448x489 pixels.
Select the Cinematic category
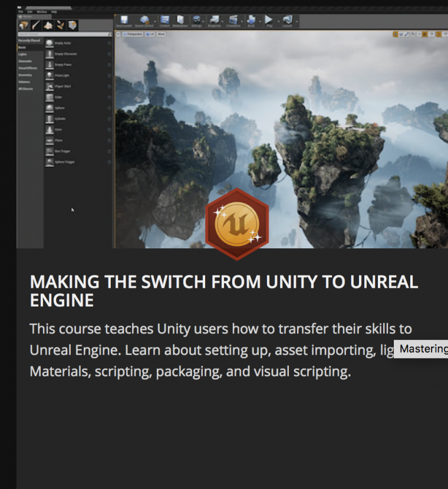point(30,61)
